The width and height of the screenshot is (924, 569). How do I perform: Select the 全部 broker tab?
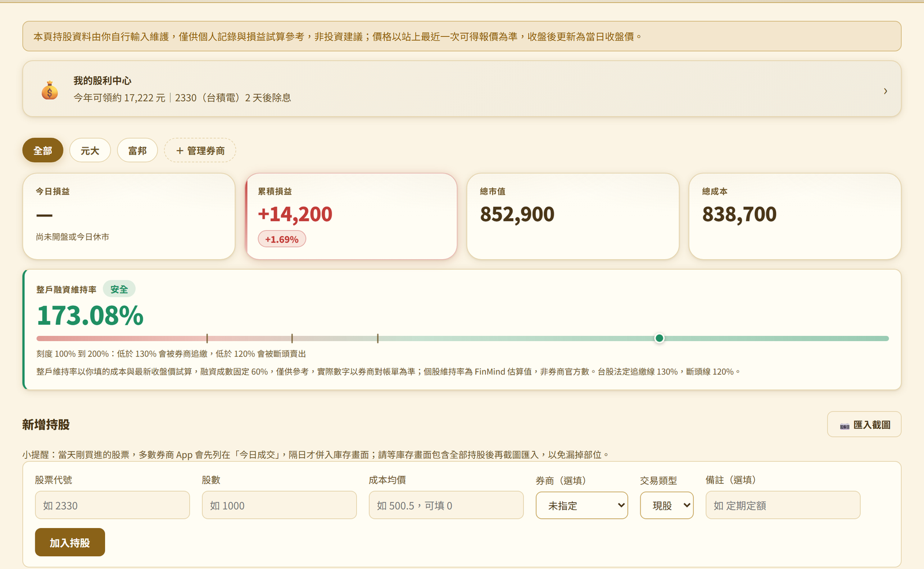pyautogui.click(x=43, y=151)
